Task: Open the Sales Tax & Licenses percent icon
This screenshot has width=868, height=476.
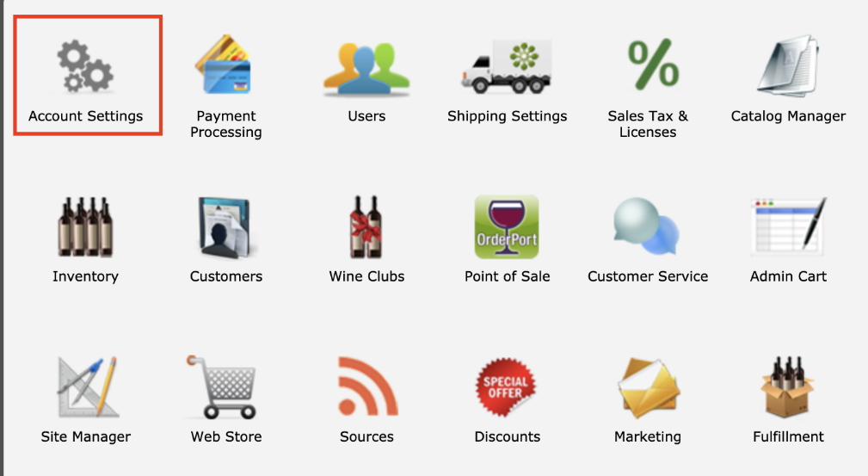Action: pos(653,65)
